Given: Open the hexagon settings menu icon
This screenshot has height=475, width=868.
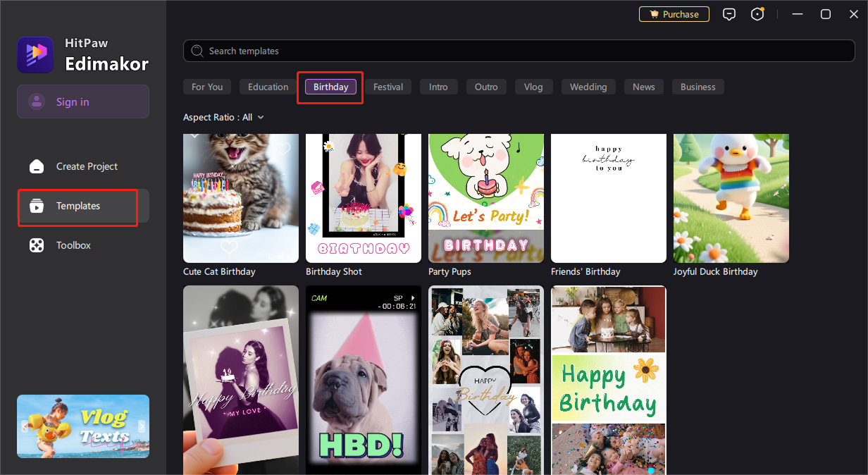Looking at the screenshot, I should [757, 14].
